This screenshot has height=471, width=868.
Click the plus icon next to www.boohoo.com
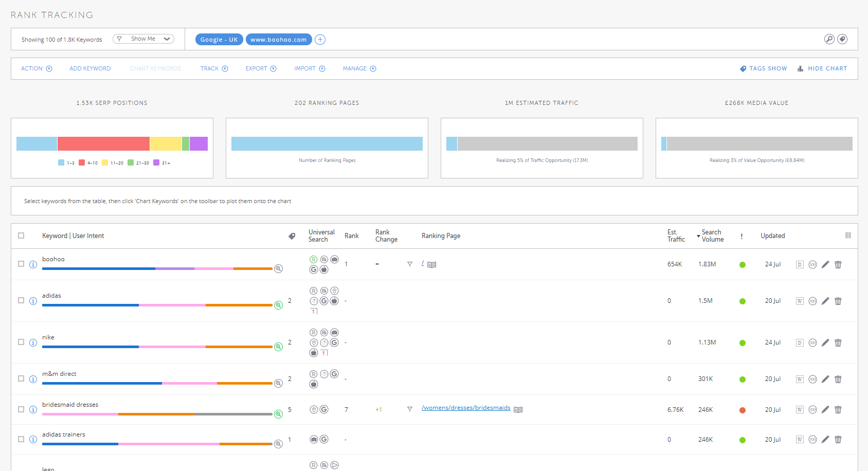320,40
